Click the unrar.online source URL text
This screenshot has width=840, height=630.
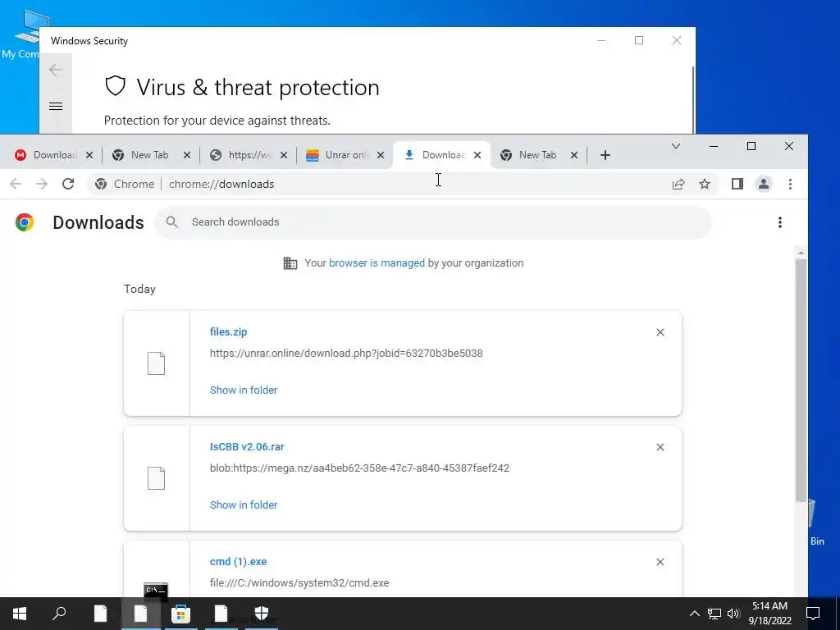(346, 353)
